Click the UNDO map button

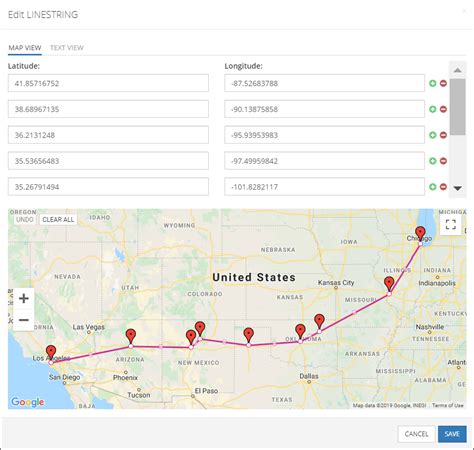25,219
